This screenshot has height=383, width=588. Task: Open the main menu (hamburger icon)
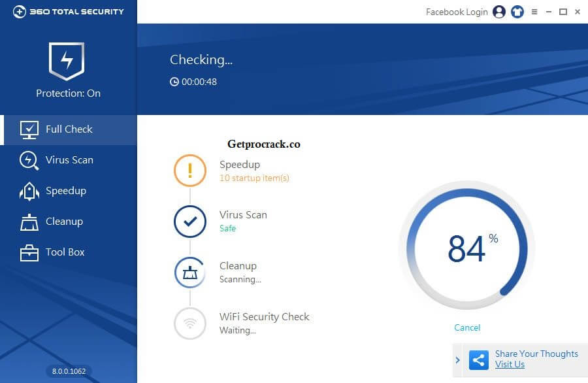coord(533,12)
